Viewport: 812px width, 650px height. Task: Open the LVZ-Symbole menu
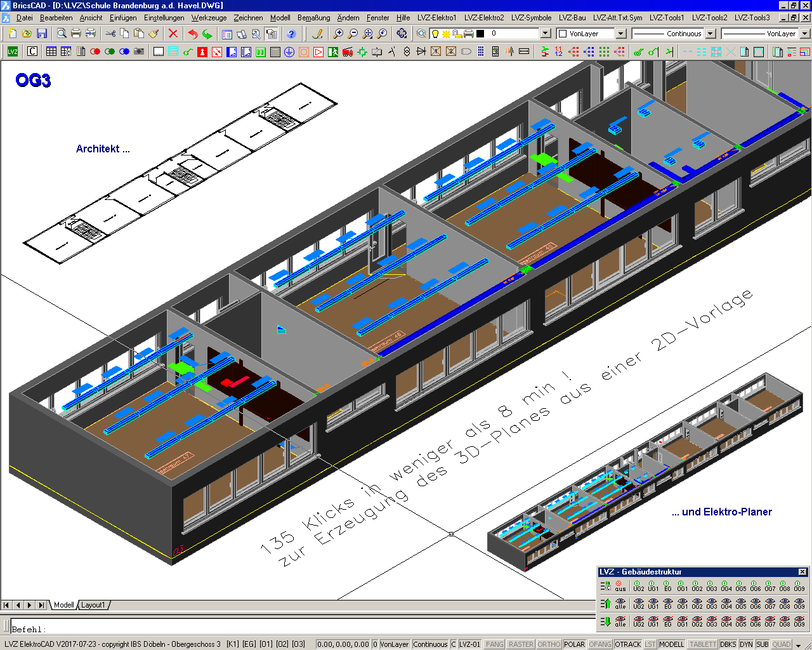click(x=531, y=18)
